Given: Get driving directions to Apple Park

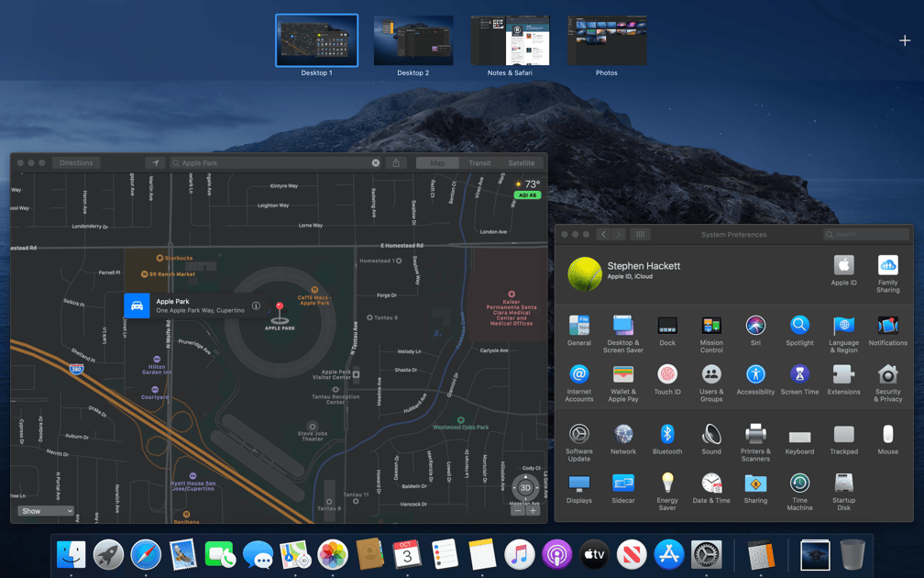Looking at the screenshot, I should 137,306.
